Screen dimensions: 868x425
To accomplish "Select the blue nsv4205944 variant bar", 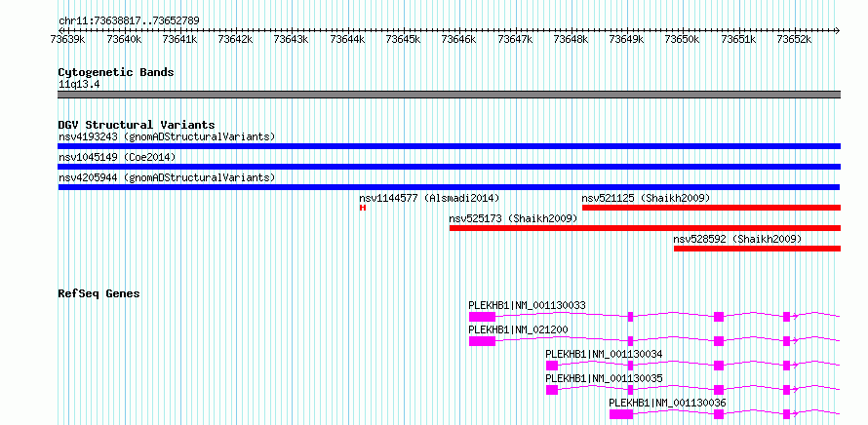I will tap(449, 187).
